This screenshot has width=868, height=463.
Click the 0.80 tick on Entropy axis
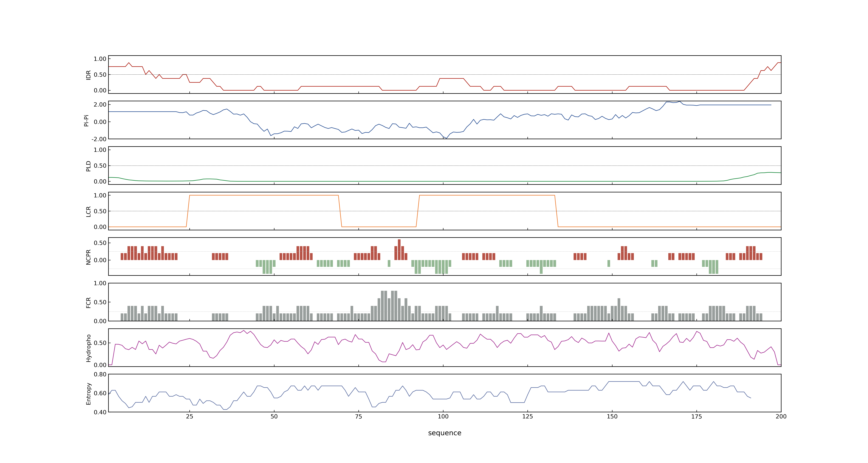click(x=100, y=374)
